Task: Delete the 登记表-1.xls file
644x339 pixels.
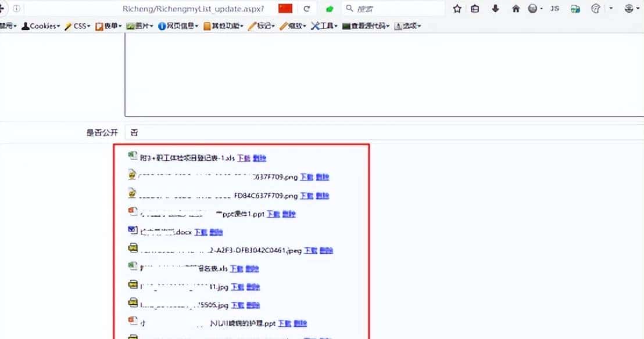Action: point(260,158)
